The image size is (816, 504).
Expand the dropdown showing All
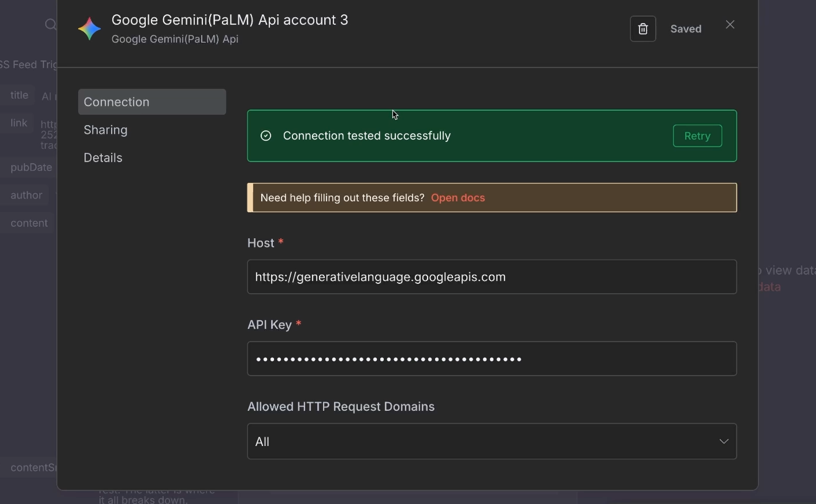(x=724, y=441)
